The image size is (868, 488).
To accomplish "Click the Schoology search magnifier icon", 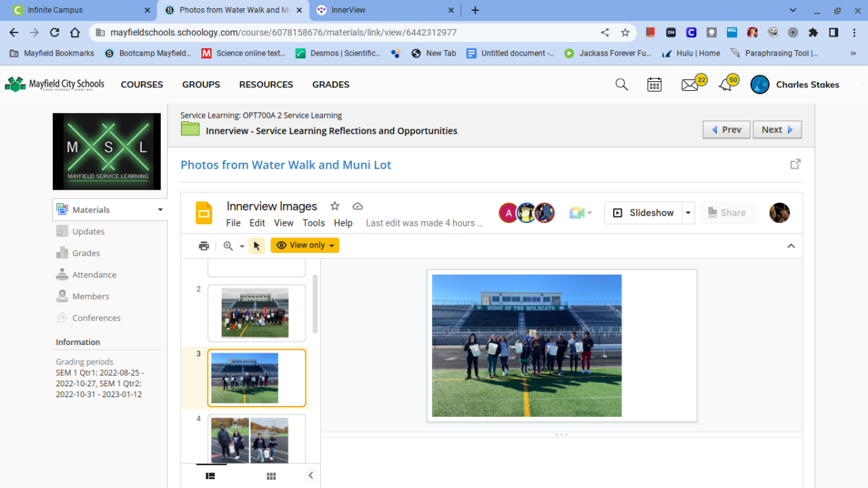I will pyautogui.click(x=621, y=85).
